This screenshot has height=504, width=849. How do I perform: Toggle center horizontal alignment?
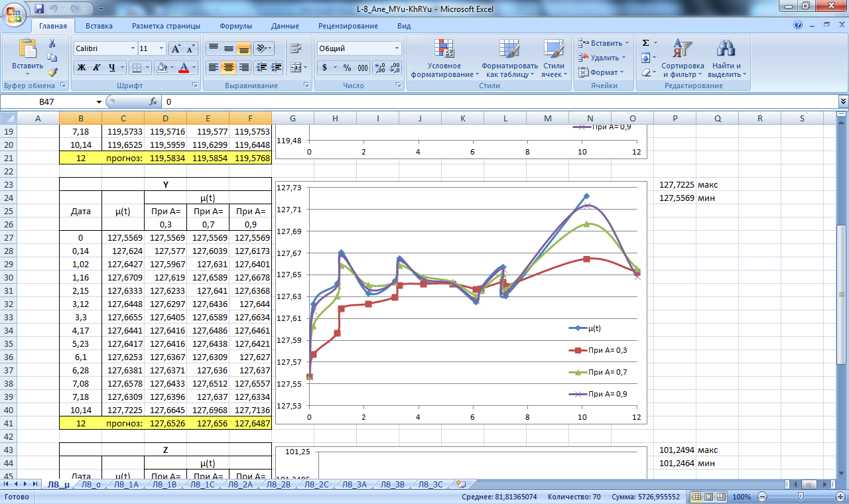(228, 67)
